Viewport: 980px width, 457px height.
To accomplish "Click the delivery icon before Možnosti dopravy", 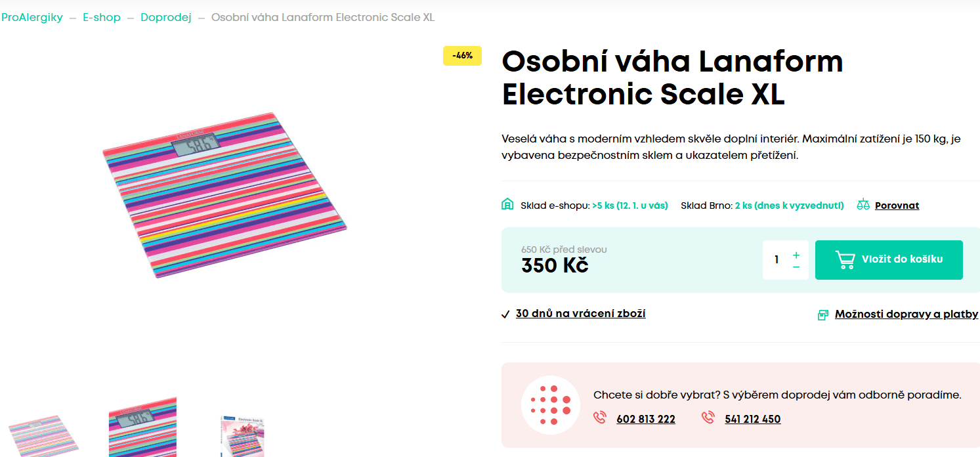I will (822, 314).
